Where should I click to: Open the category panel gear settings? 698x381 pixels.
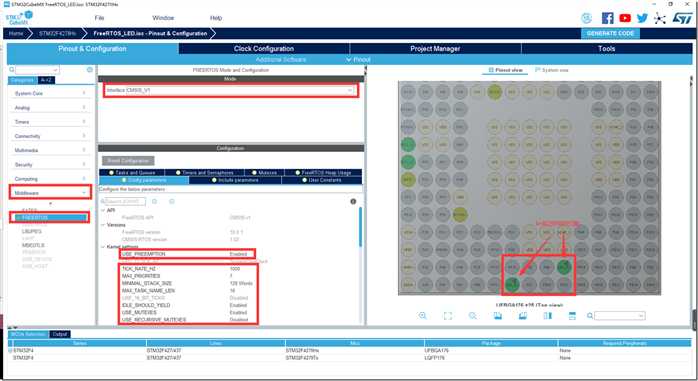click(x=89, y=70)
